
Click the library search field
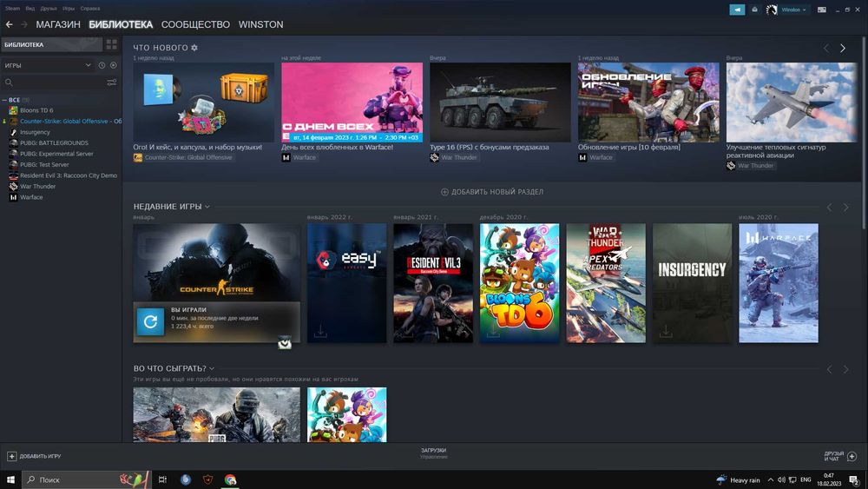[54, 83]
